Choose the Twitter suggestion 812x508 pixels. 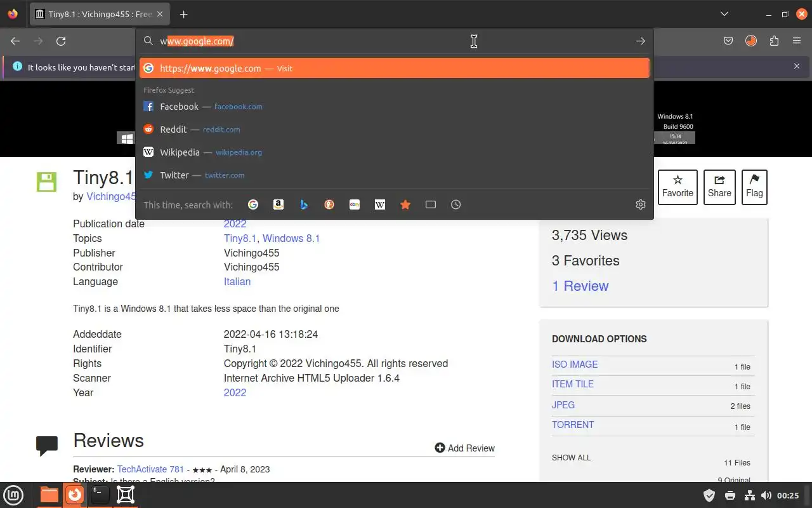[x=395, y=175]
